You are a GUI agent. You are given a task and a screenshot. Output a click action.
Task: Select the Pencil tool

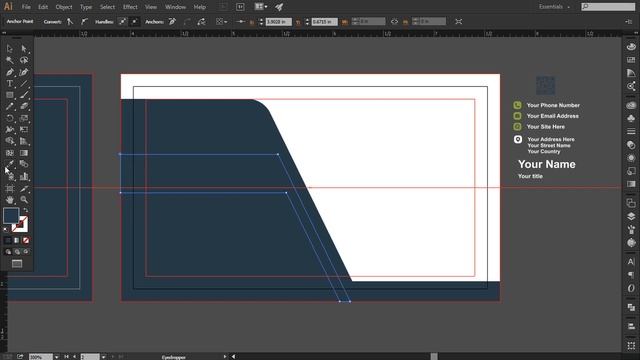point(9,107)
